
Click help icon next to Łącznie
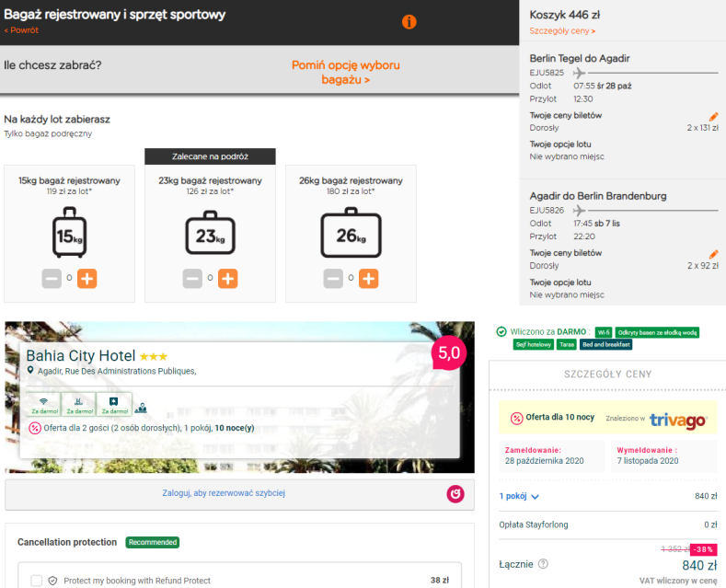pos(543,564)
